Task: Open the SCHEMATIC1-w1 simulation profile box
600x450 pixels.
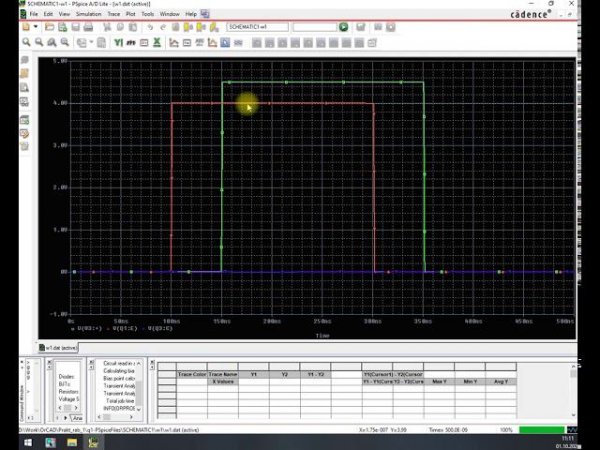Action: click(258, 27)
